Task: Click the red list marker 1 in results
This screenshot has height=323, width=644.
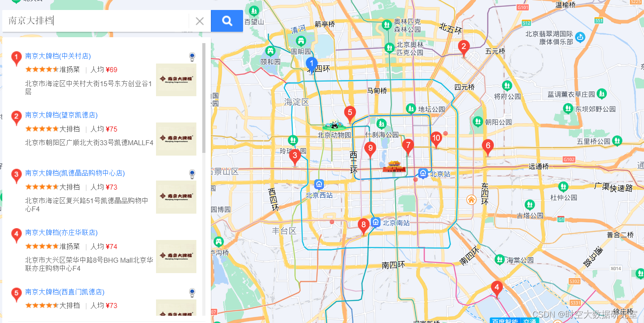Action: coord(16,59)
